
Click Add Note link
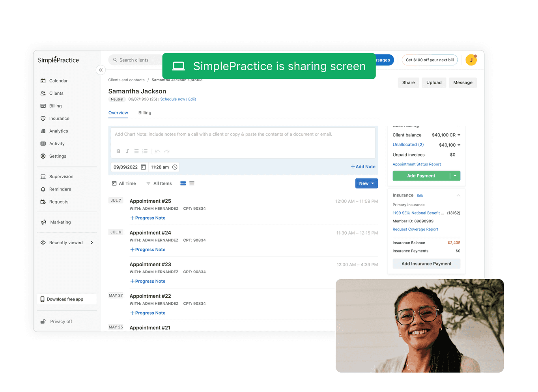tap(363, 167)
